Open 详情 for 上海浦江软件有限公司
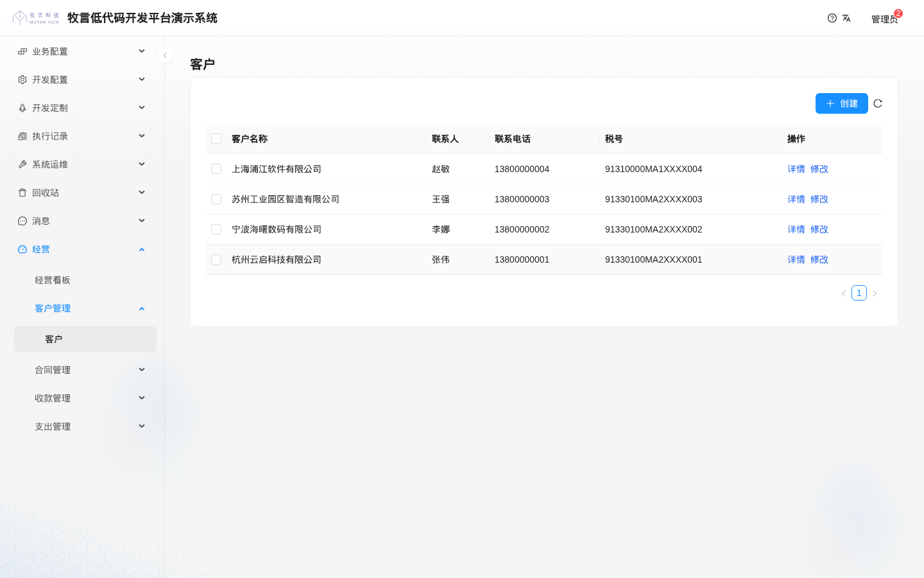 796,169
